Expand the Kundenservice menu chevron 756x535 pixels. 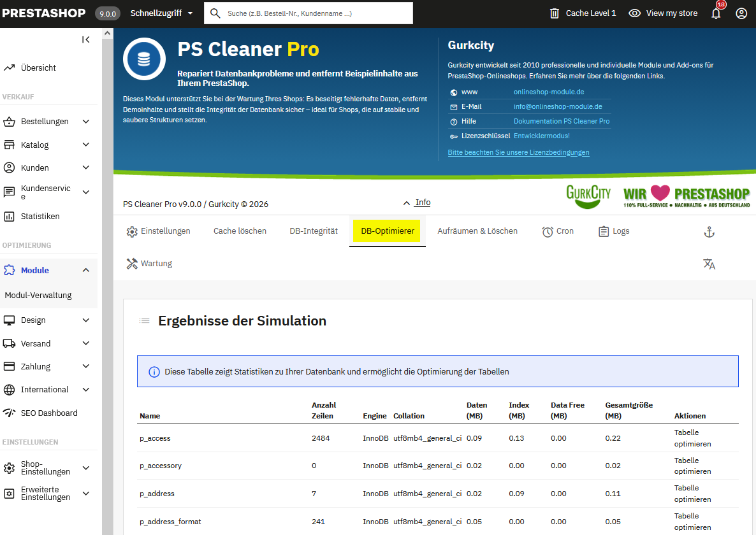pyautogui.click(x=86, y=192)
